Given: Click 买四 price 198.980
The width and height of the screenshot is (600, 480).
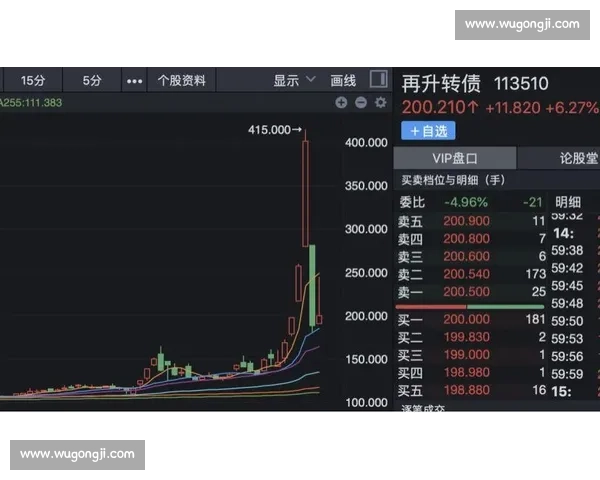Looking at the screenshot, I should 466,372.
